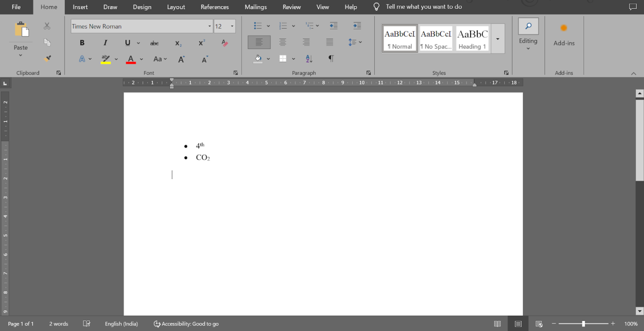The image size is (644, 331).
Task: Open the font name dropdown
Action: click(209, 26)
